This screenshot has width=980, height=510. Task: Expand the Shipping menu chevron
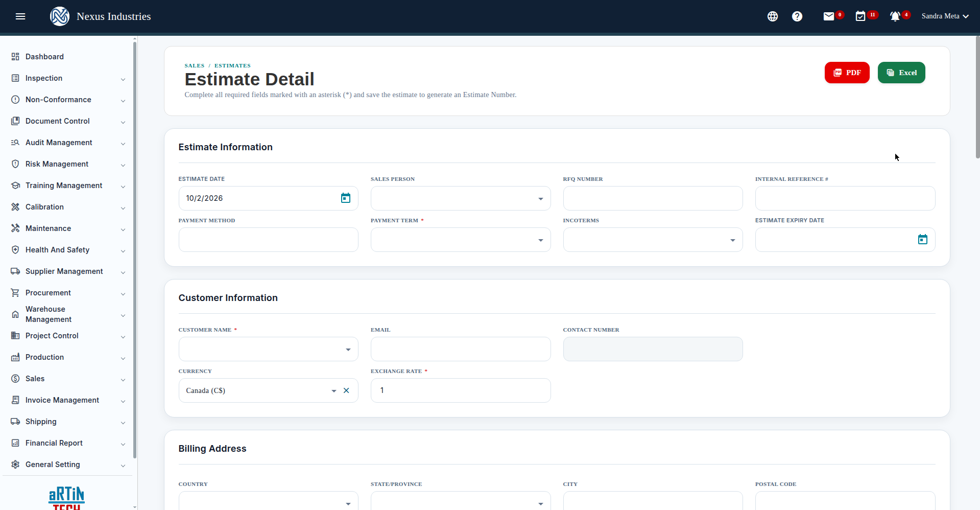pos(123,423)
